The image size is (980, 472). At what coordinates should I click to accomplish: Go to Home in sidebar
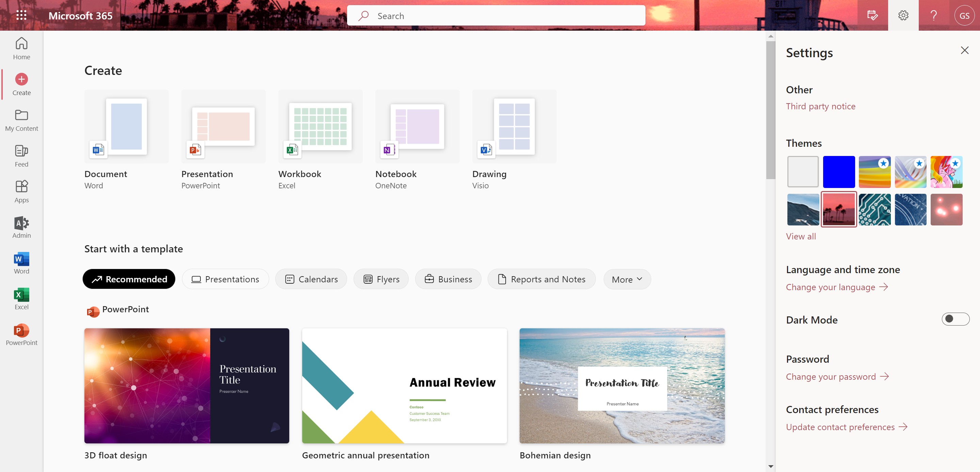tap(21, 48)
